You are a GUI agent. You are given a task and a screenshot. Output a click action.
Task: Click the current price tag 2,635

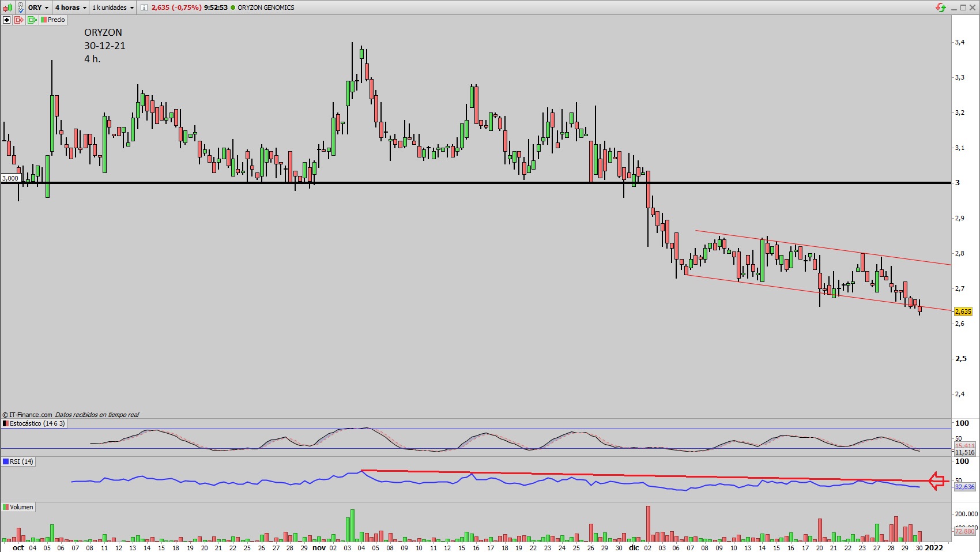(963, 311)
